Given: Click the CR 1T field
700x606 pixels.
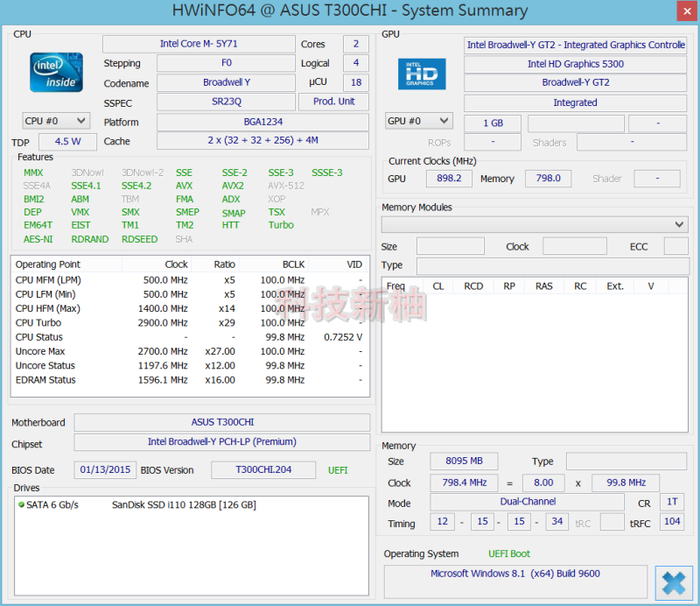Looking at the screenshot, I should (x=672, y=503).
